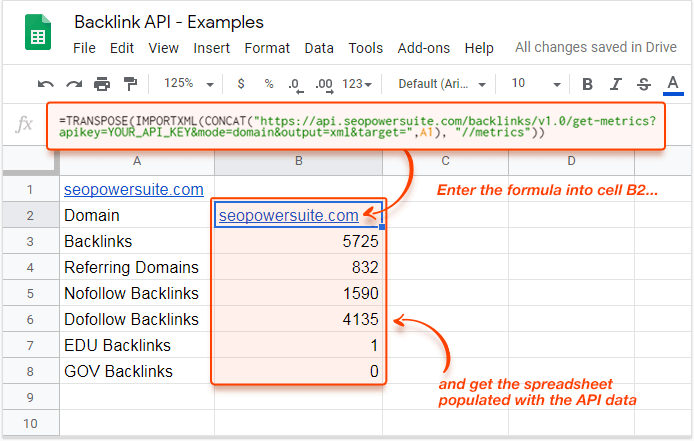Select the cell with value 4135
Viewport: 694px width, 441px height.
pos(299,319)
